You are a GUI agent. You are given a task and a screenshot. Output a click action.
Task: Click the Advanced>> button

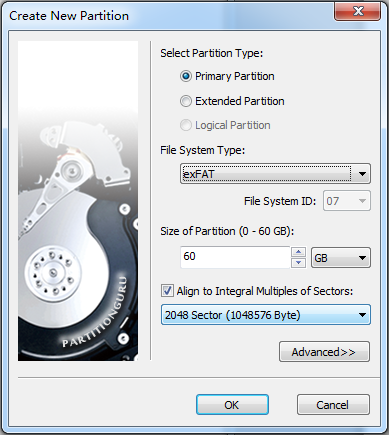(324, 352)
